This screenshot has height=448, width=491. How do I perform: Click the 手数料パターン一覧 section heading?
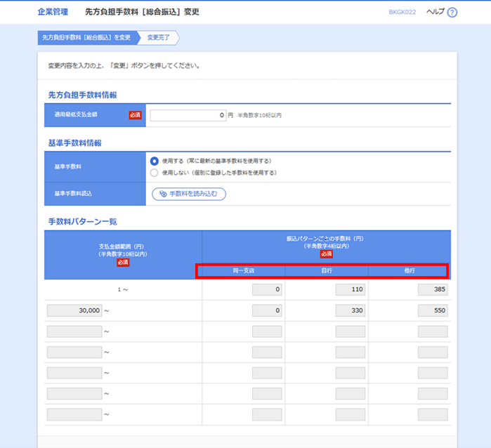point(82,222)
